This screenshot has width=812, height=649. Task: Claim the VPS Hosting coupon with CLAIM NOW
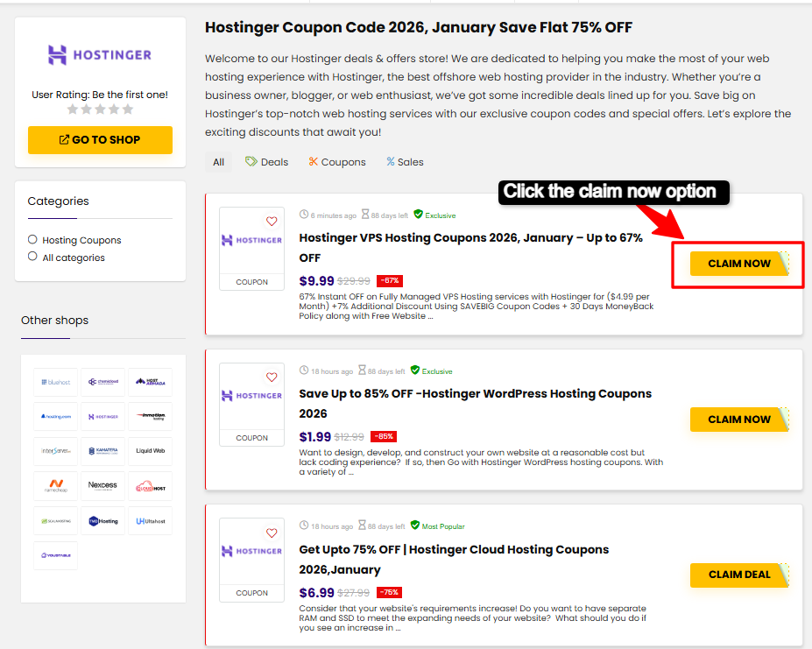(738, 264)
